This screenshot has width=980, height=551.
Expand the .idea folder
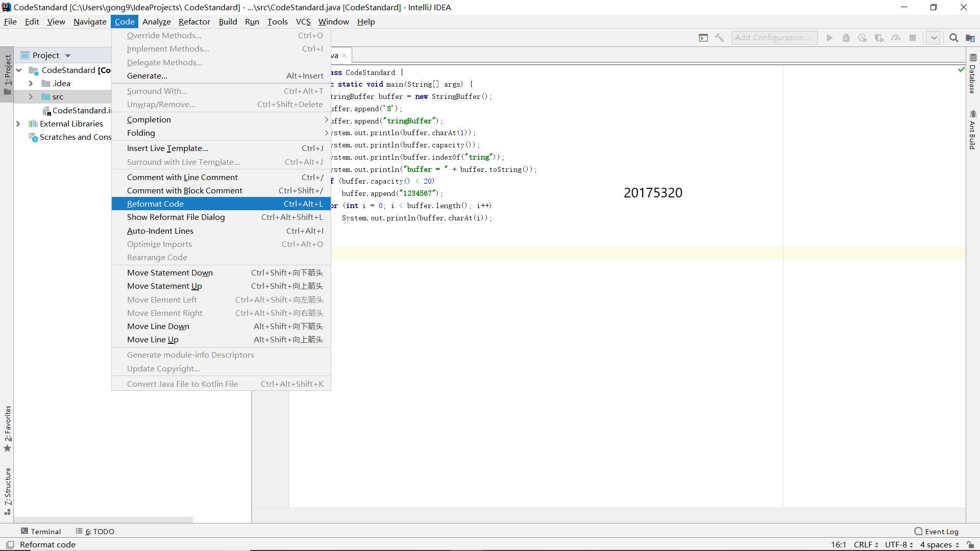pos(31,83)
